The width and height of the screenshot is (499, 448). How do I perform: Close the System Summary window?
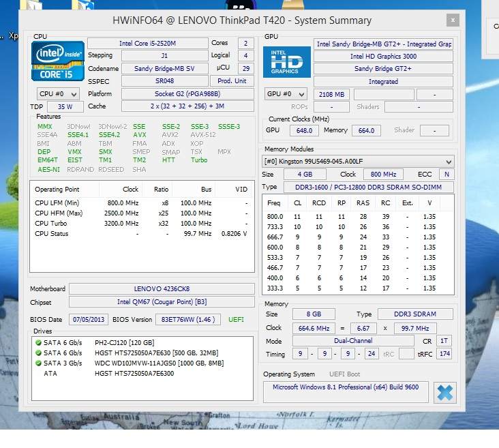click(453, 20)
